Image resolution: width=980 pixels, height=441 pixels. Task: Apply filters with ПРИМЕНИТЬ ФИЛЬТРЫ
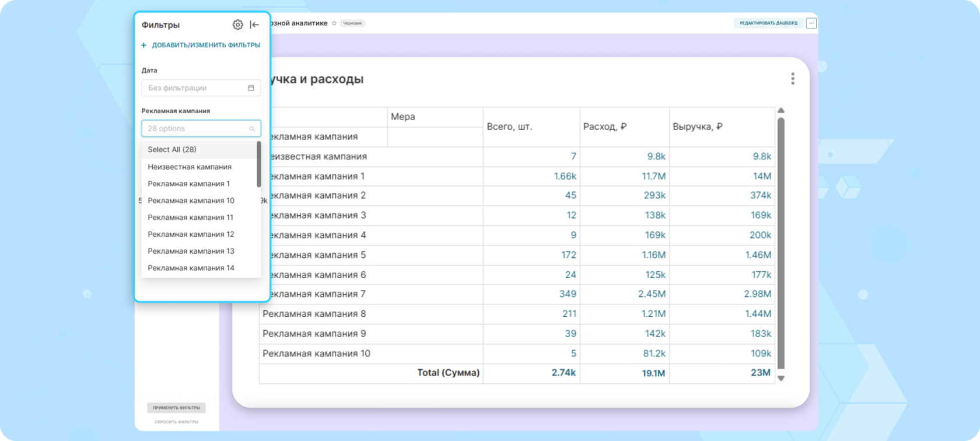click(x=177, y=408)
